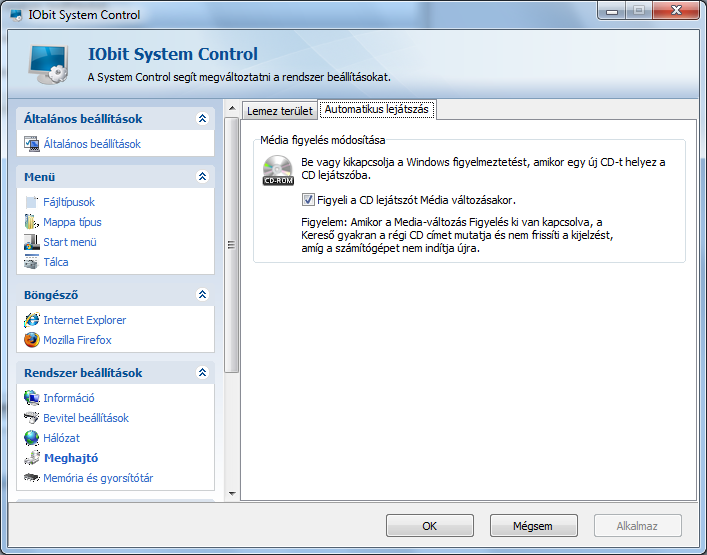The image size is (707, 555).
Task: Click the CD-ROM disc icon
Action: [278, 170]
